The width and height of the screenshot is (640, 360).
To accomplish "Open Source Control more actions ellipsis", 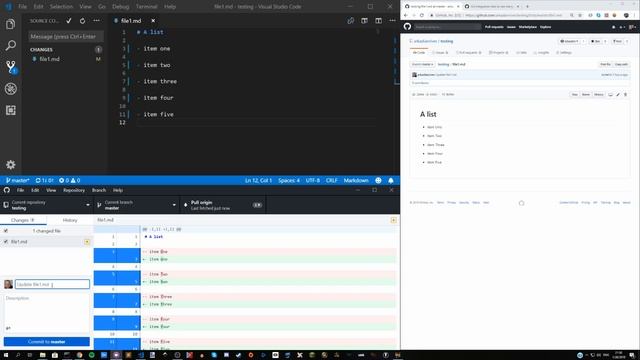I will [x=96, y=20].
